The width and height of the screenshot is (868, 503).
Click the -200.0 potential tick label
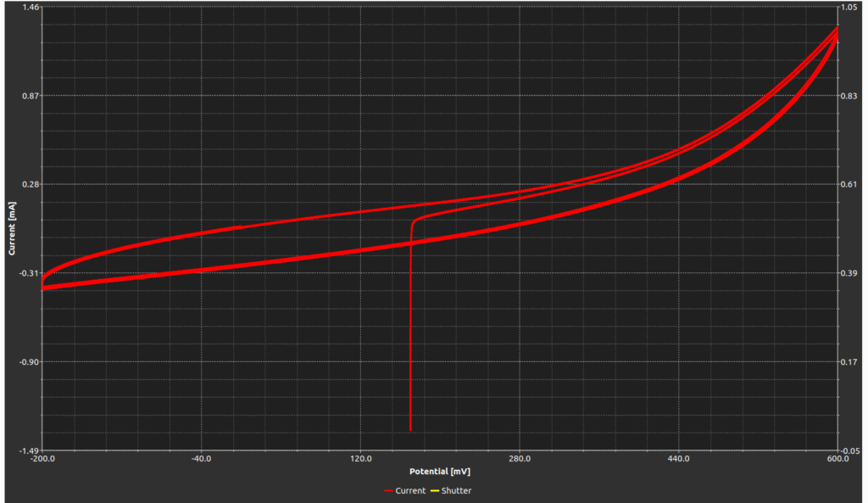[x=42, y=459]
